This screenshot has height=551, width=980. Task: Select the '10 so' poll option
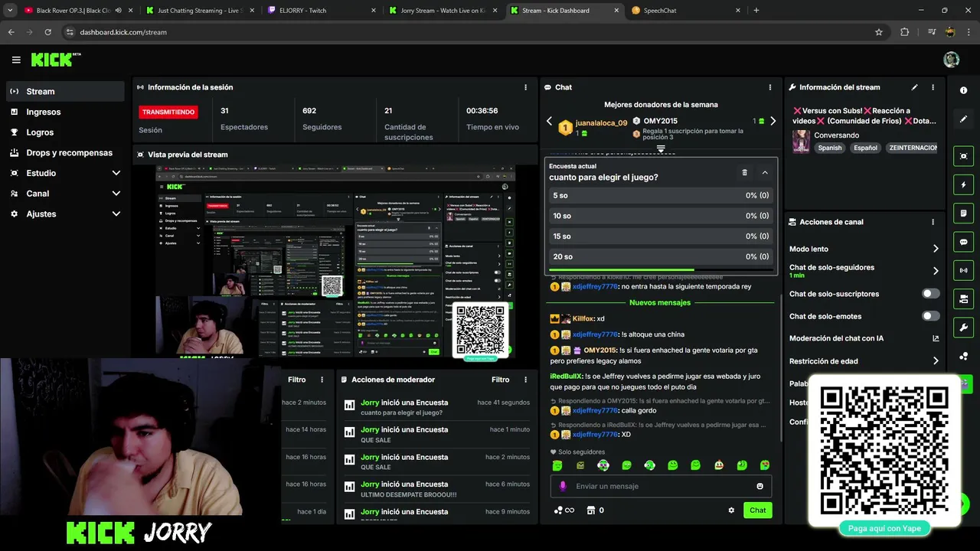coord(661,216)
